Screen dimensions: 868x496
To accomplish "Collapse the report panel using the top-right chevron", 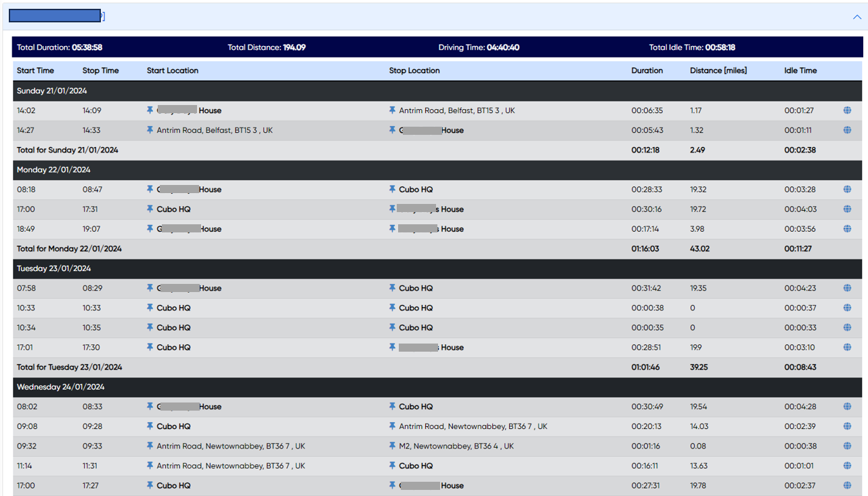I will (857, 17).
